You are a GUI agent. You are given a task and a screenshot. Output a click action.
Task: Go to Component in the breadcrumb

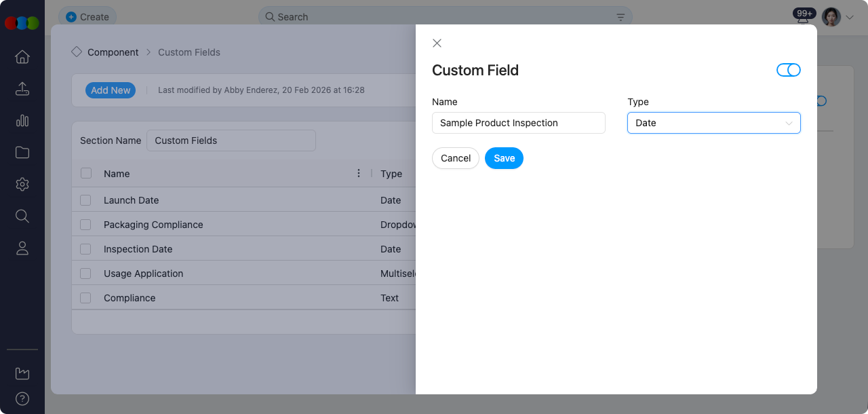tap(113, 52)
